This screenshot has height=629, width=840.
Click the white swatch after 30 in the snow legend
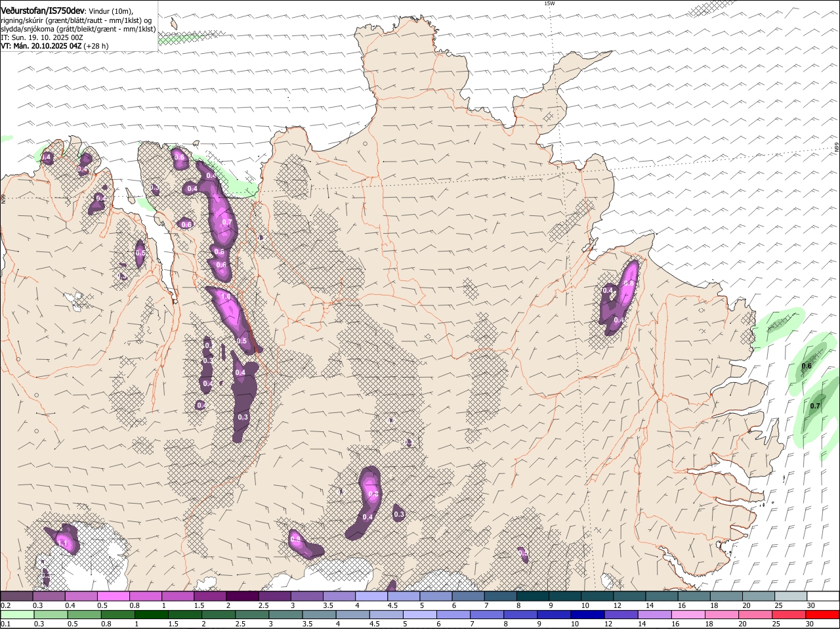pyautogui.click(x=824, y=596)
